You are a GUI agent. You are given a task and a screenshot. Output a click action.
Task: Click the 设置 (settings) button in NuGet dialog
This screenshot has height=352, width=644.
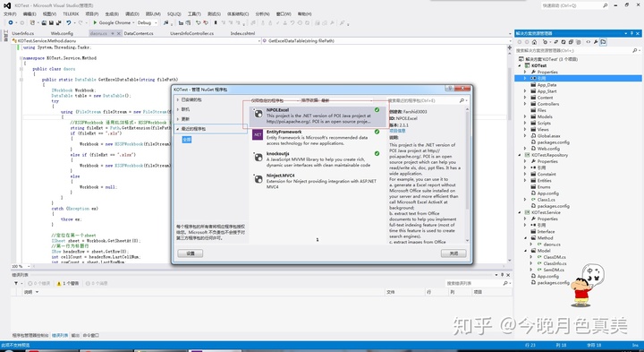click(x=191, y=253)
